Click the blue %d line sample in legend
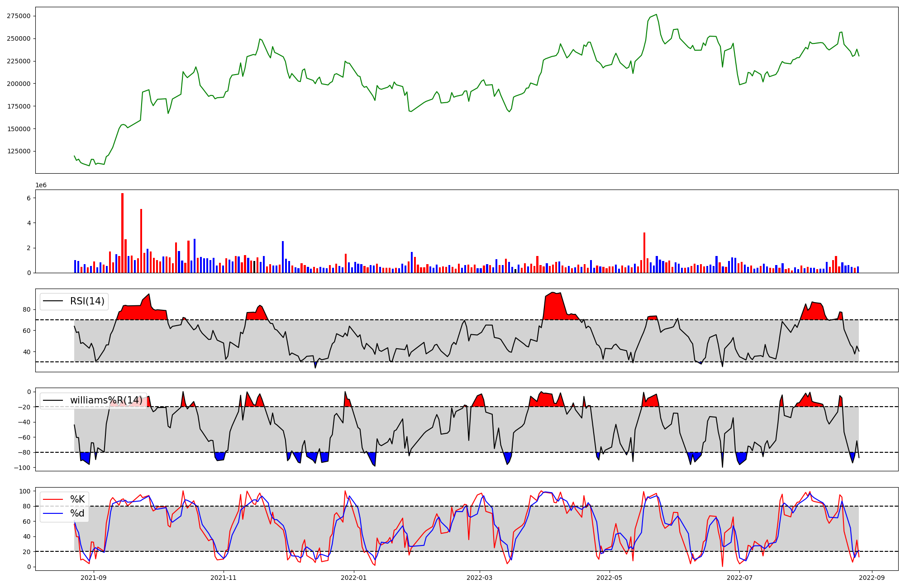 pyautogui.click(x=53, y=513)
